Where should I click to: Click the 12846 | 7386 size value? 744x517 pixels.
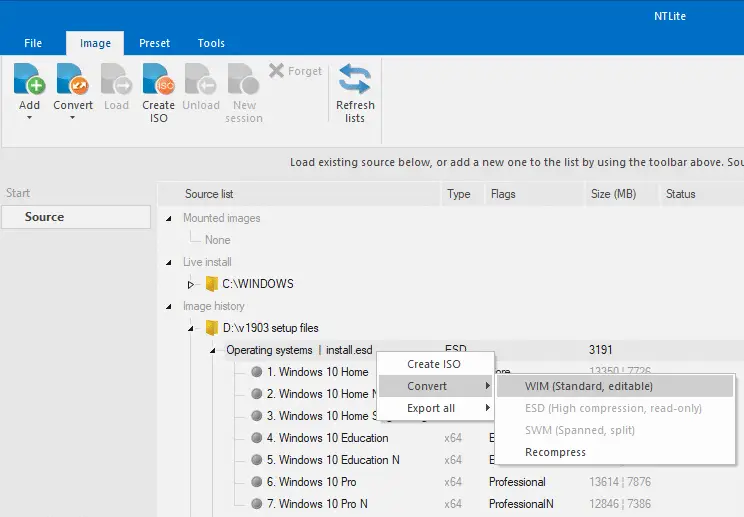pyautogui.click(x=620, y=504)
